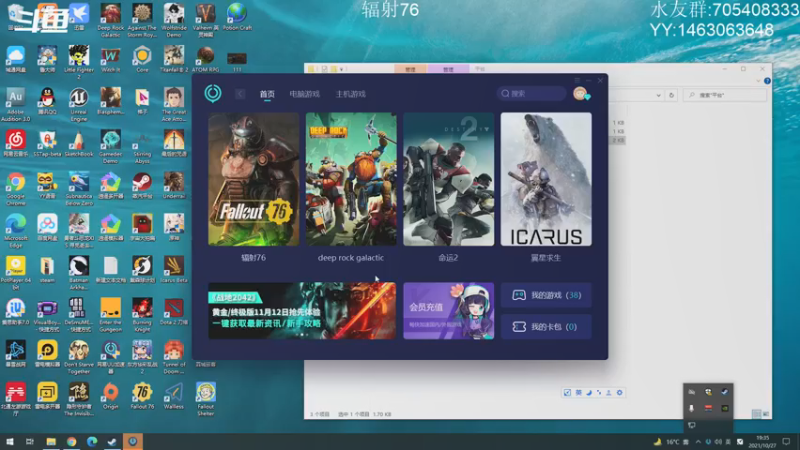Switch to the 主机游戏 tab
The width and height of the screenshot is (800, 450).
point(351,94)
